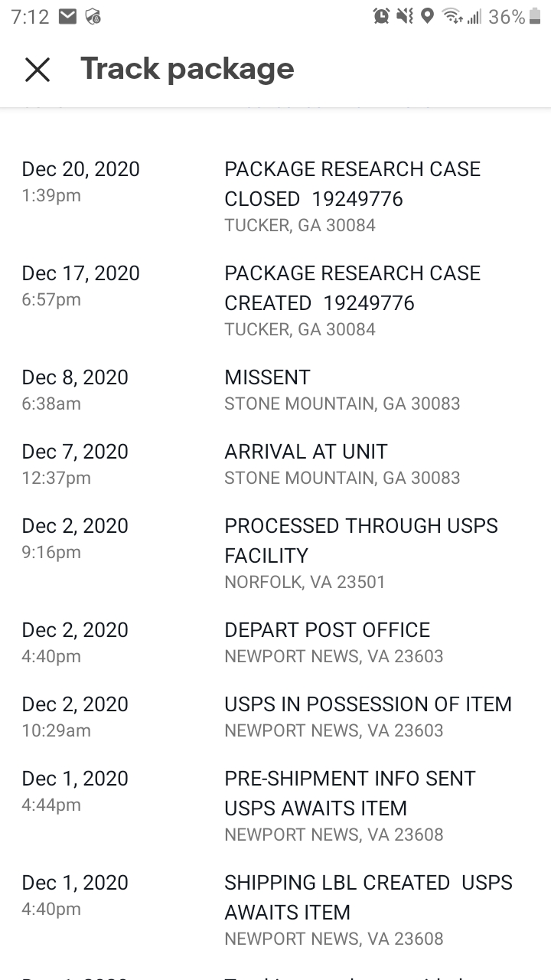Select the Package Research Case Closed entry

352,184
